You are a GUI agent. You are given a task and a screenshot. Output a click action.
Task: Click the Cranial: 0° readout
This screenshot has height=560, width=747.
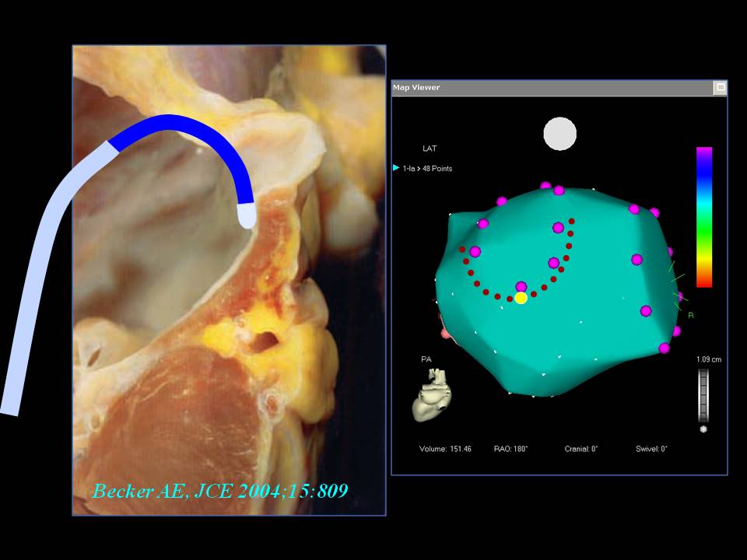[581, 449]
